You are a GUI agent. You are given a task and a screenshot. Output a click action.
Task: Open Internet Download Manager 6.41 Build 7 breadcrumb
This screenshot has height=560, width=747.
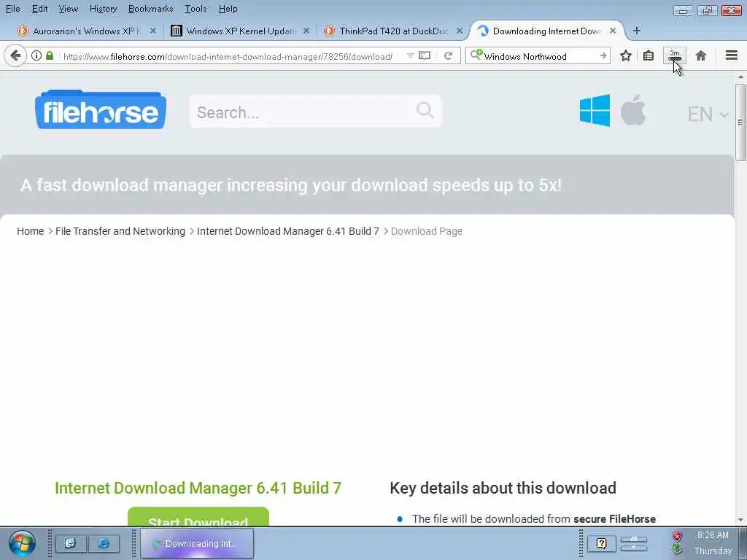coord(287,231)
